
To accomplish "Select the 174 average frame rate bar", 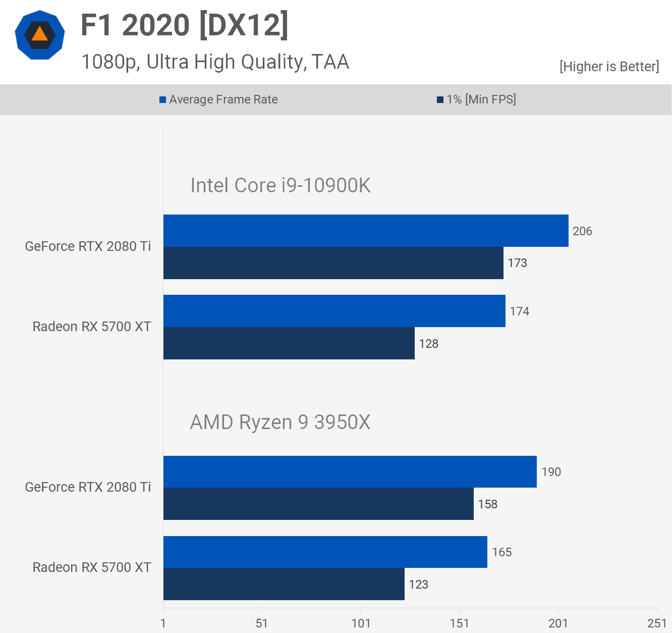I will (x=334, y=311).
